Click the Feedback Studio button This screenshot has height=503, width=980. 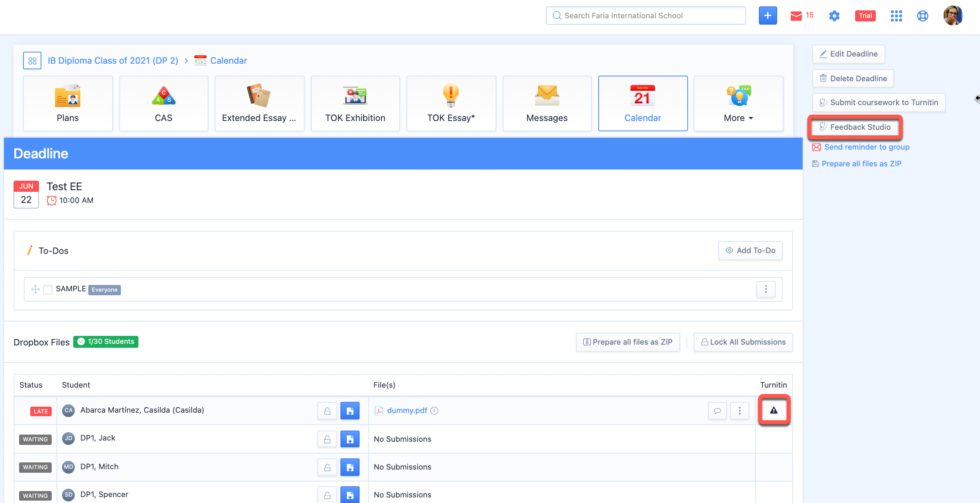(855, 127)
